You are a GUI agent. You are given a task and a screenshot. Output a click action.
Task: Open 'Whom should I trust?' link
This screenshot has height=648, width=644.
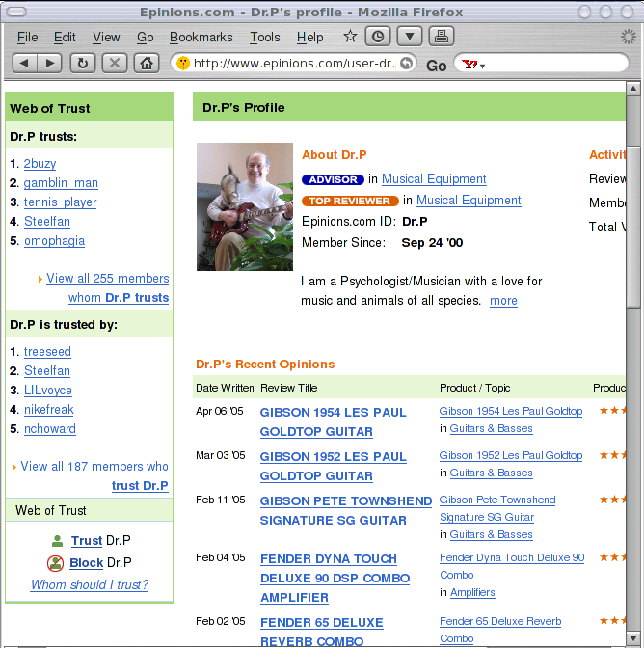click(90, 584)
